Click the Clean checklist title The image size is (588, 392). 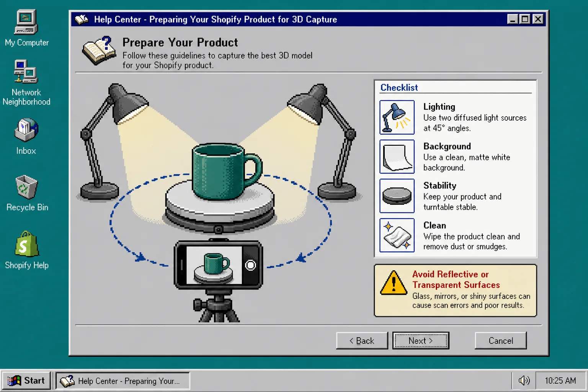[x=434, y=225]
